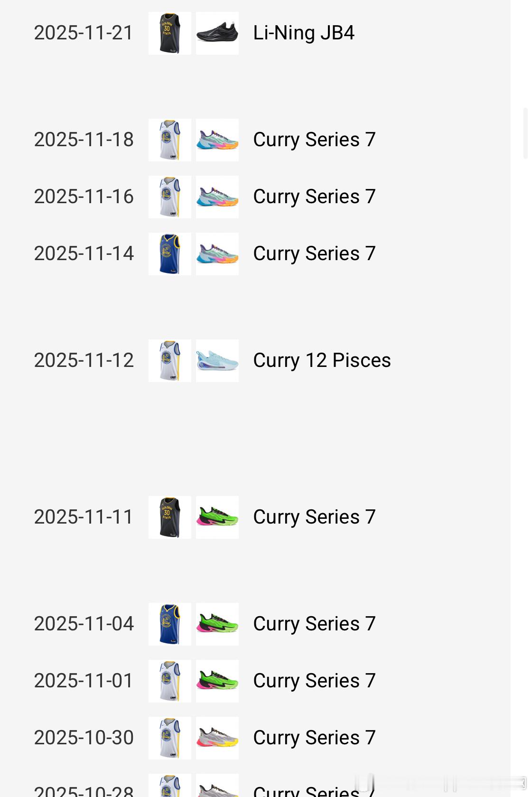The image size is (532, 797).
Task: Open the Curry 12 Pisces text link
Action: click(x=322, y=360)
